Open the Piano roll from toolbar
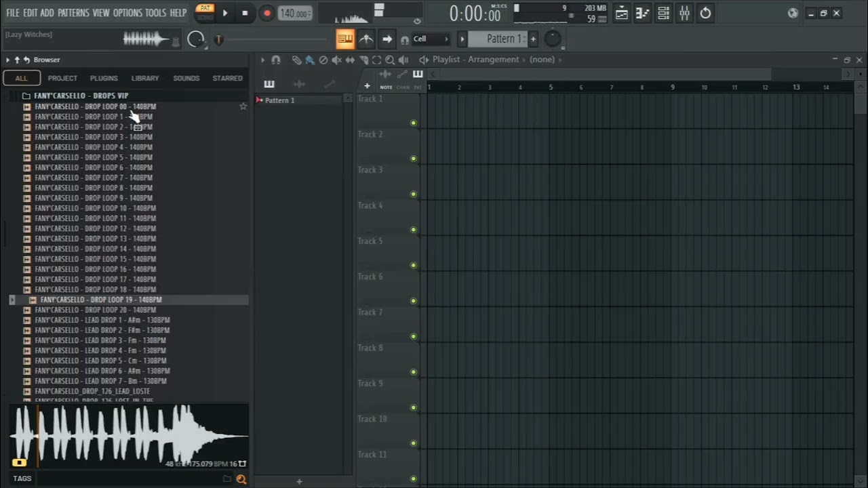Screen dimensions: 868x488 [x=642, y=13]
